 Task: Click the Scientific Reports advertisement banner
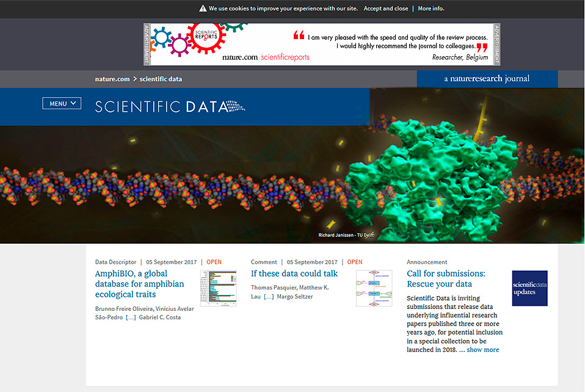[322, 45]
